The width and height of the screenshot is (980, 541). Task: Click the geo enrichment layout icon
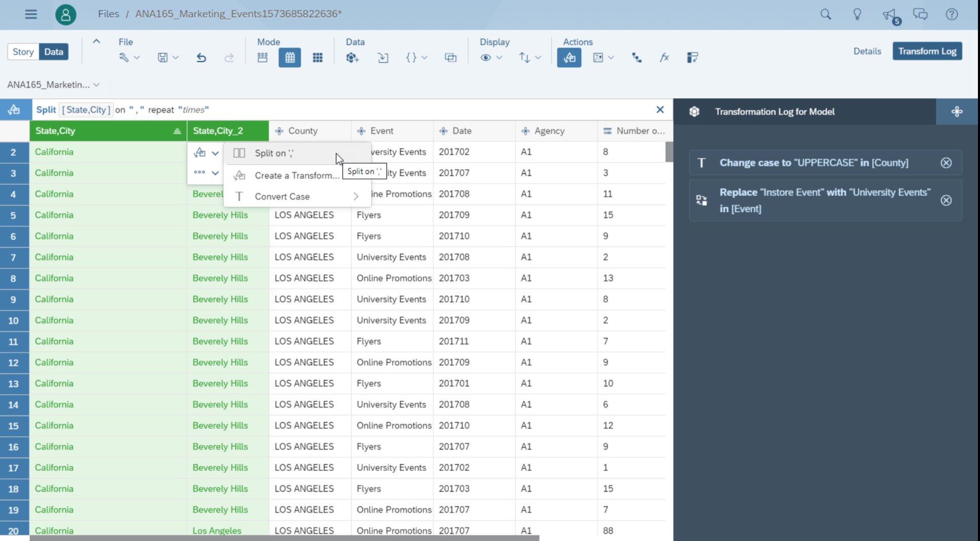coord(692,57)
